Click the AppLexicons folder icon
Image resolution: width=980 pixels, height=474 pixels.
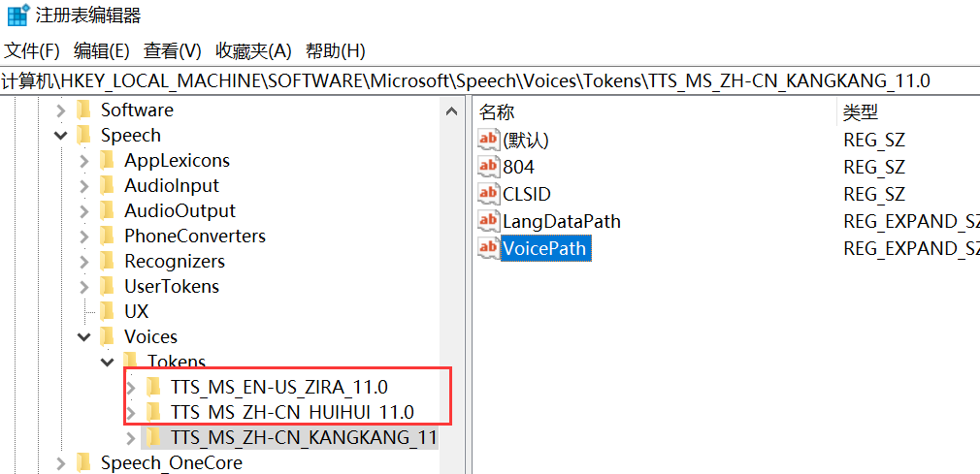pyautogui.click(x=107, y=161)
